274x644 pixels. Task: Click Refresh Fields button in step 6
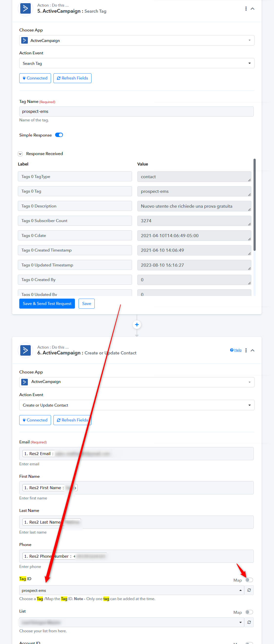[x=72, y=420]
